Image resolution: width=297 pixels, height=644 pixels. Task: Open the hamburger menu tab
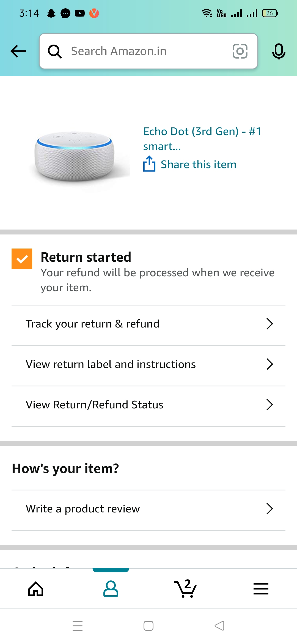(261, 589)
